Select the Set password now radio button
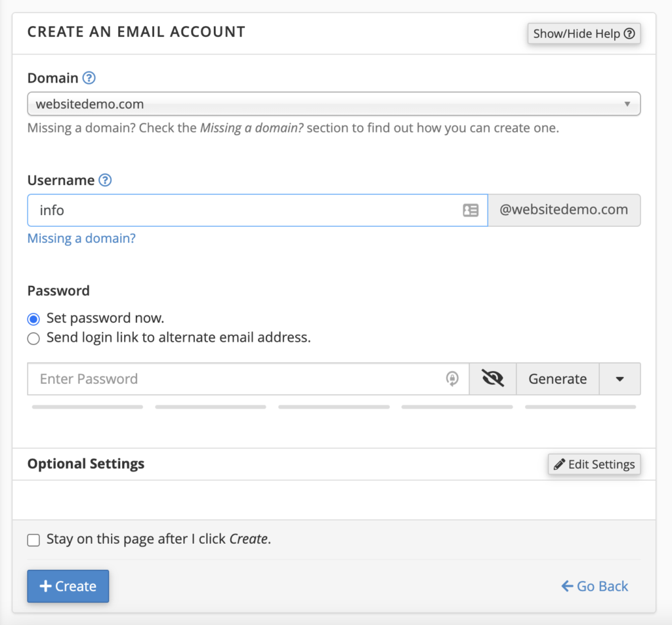The height and width of the screenshot is (625, 672). 33,319
